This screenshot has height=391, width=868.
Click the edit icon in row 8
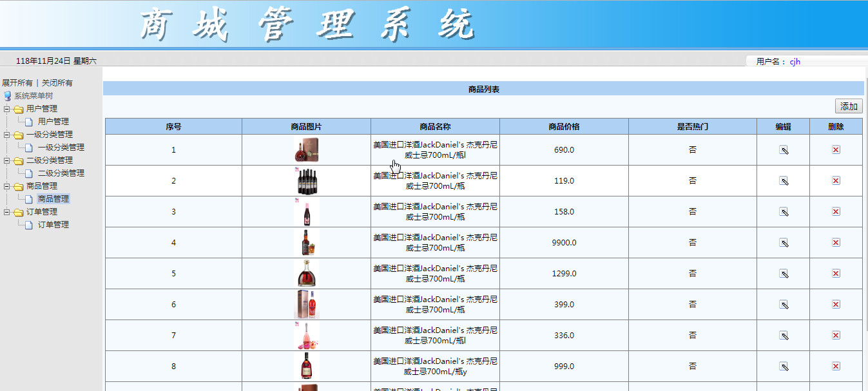pos(784,367)
